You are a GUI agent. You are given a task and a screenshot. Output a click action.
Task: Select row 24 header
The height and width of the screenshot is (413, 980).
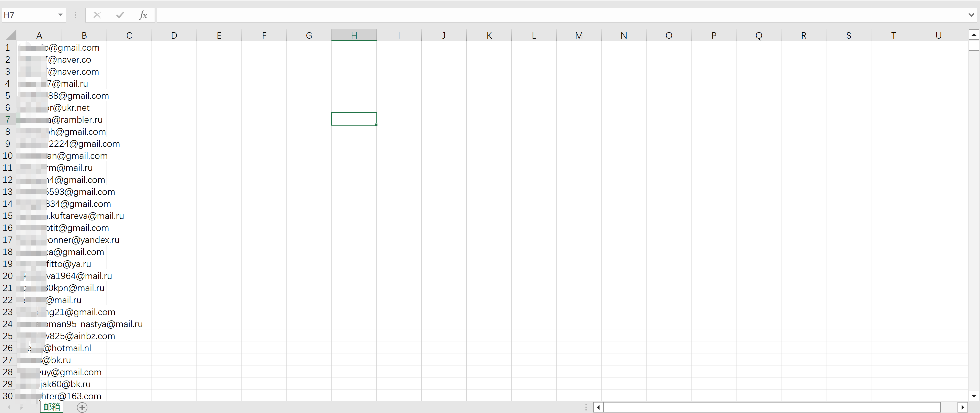pos(8,324)
